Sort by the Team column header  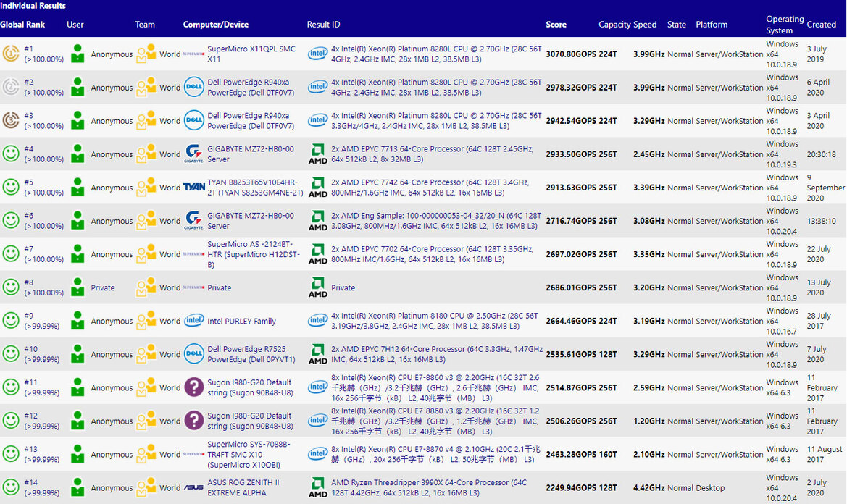point(145,25)
